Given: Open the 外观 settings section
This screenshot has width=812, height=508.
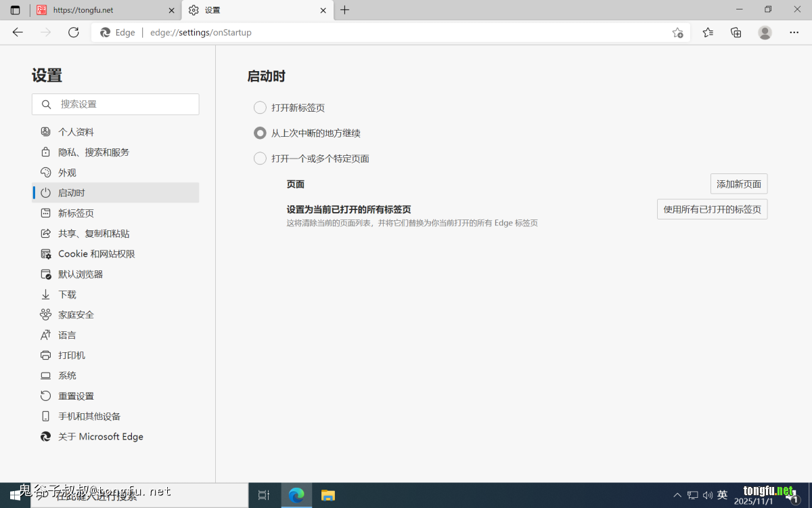Looking at the screenshot, I should pos(67,173).
